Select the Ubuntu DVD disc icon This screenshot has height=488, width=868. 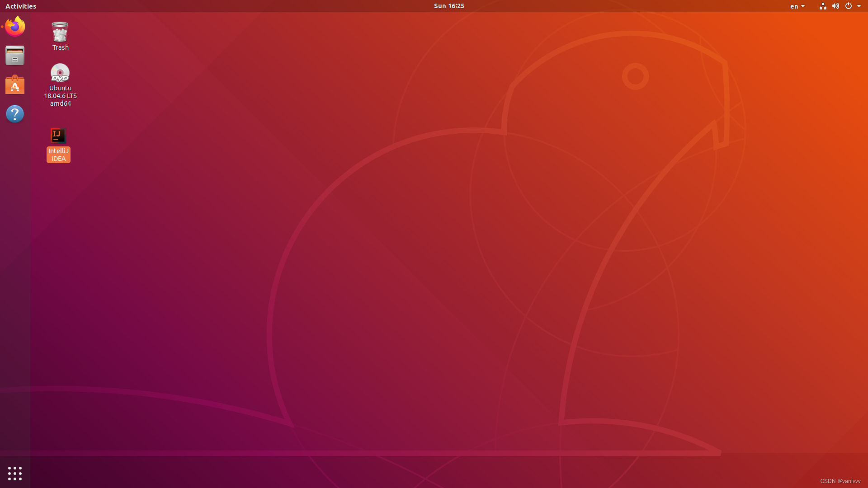tap(60, 73)
